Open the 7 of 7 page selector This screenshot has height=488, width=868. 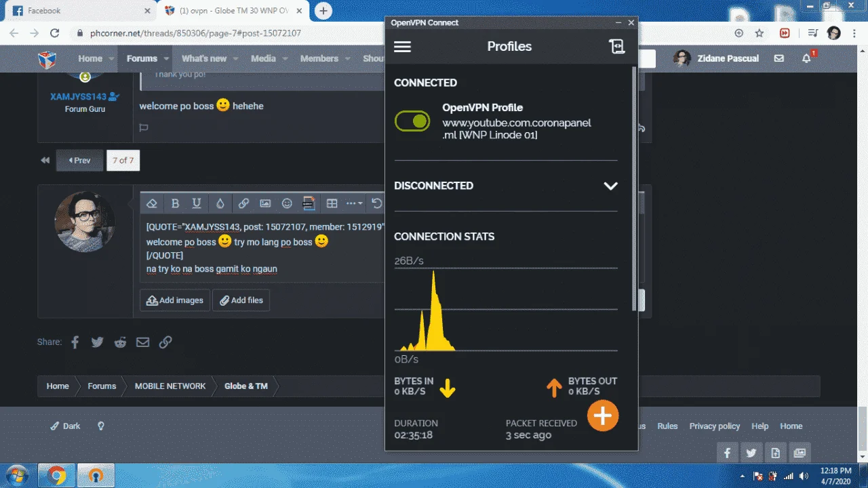pos(123,161)
